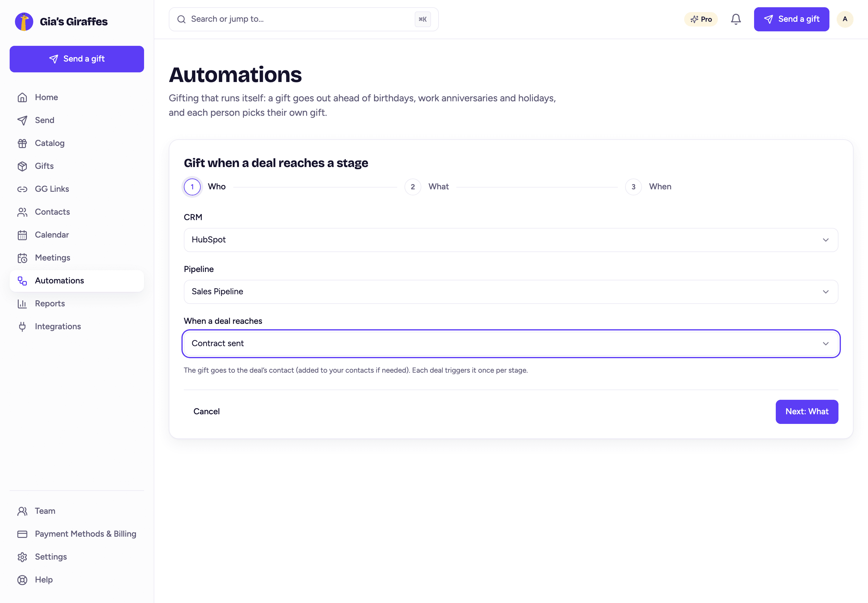Click the Calendar icon in sidebar
868x603 pixels.
click(22, 235)
